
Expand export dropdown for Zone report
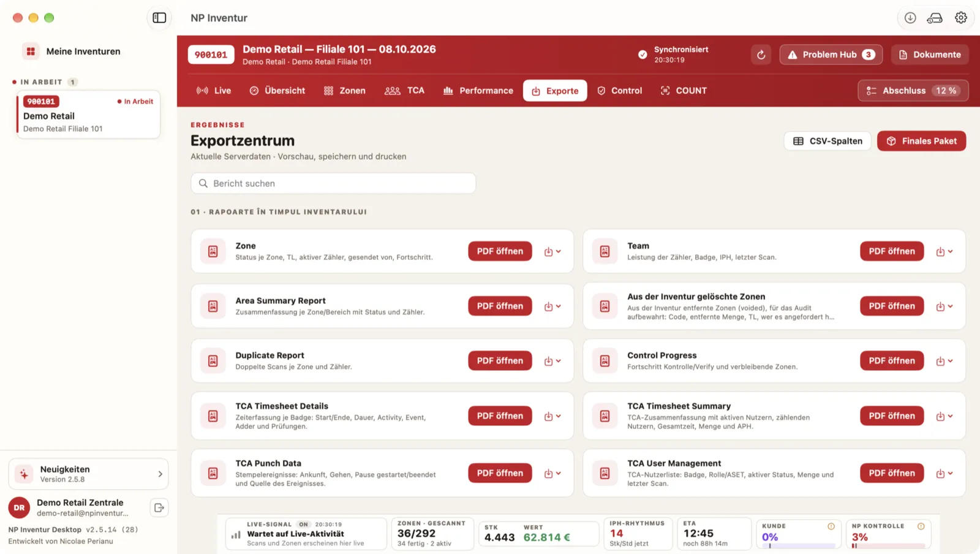coord(552,251)
